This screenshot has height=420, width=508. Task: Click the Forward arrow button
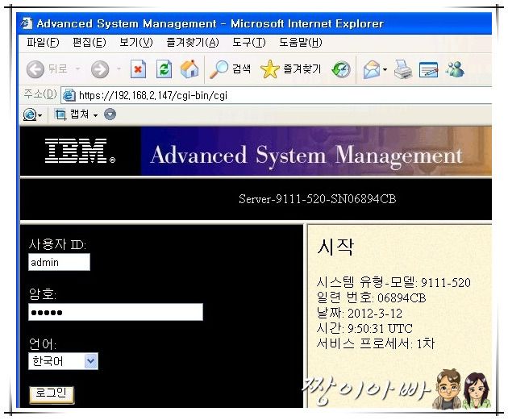click(x=100, y=69)
